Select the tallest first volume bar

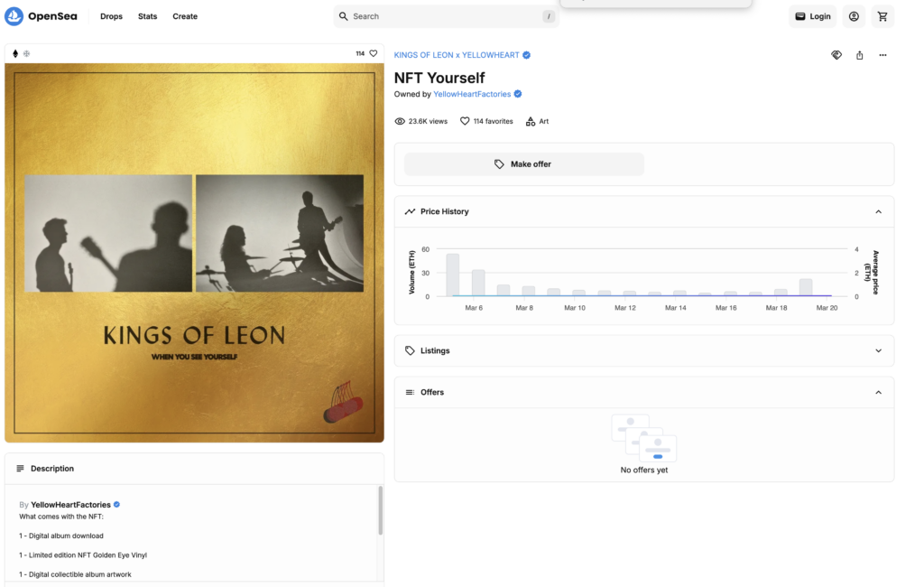pos(453,275)
